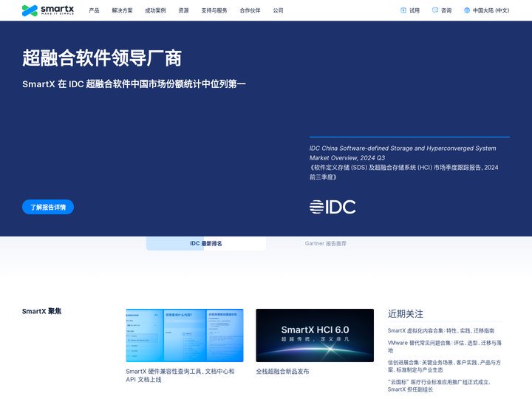Click the 了解报告详情 button
Viewport: 532px width, 399px height.
[48, 207]
